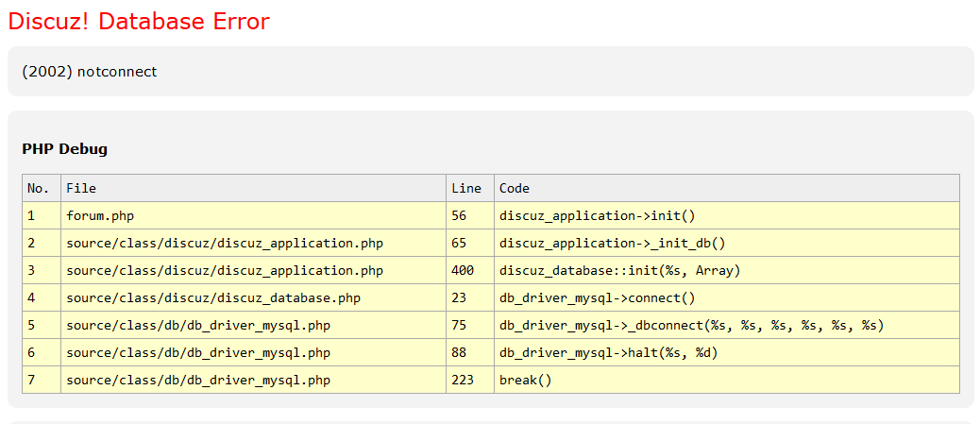The height and width of the screenshot is (424, 980).
Task: Click line number 400 cell
Action: click(470, 271)
